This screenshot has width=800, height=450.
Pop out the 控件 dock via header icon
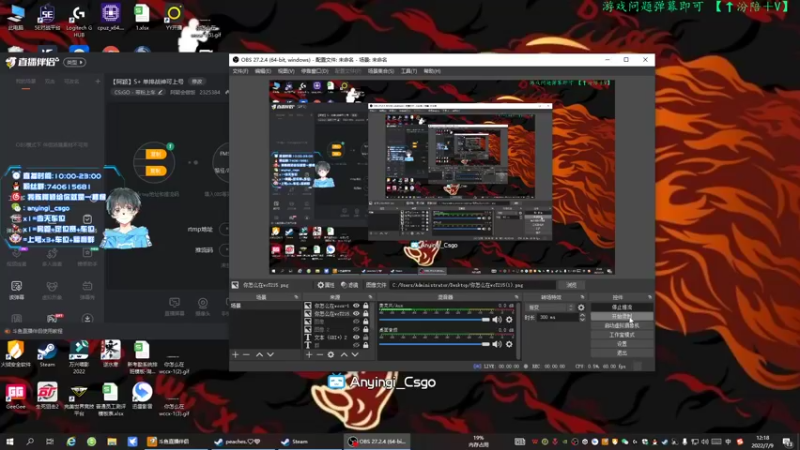[x=649, y=297]
